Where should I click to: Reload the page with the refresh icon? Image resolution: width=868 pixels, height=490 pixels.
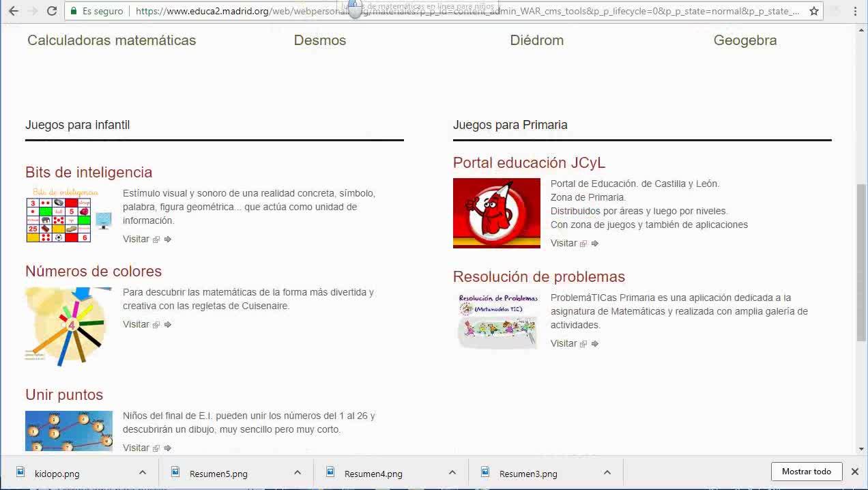point(52,11)
